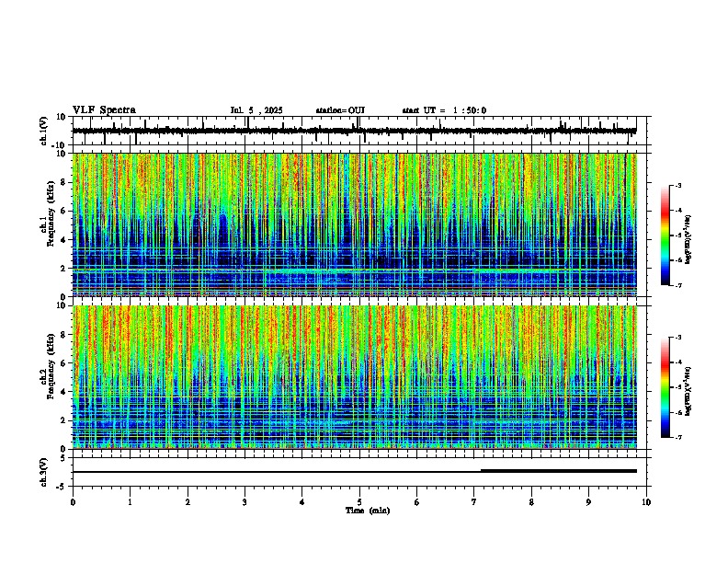Image resolution: width=728 pixels, height=563 pixels.
Task: Click the "station=OUI" label
Action: coord(340,110)
